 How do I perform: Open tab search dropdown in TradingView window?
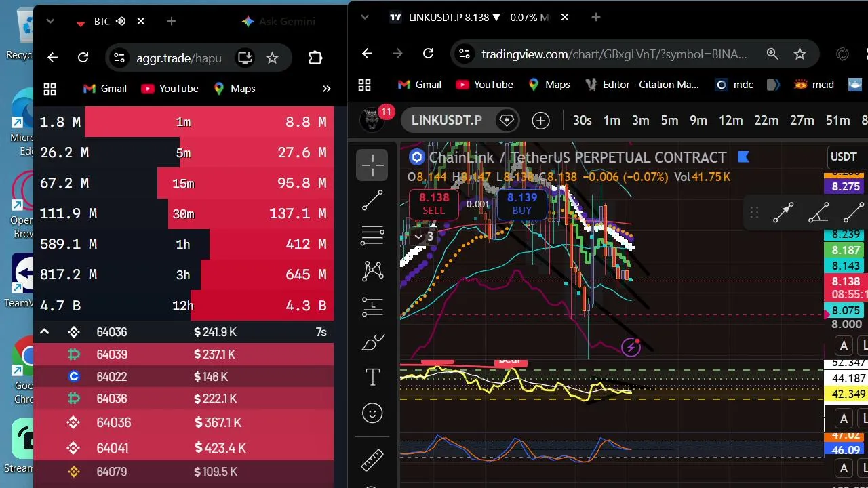pos(365,17)
